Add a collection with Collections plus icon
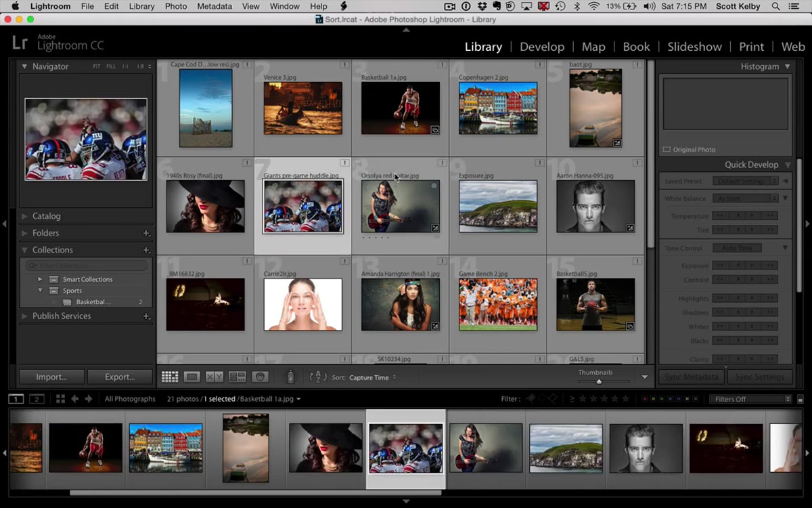The width and height of the screenshot is (812, 508). coord(146,250)
